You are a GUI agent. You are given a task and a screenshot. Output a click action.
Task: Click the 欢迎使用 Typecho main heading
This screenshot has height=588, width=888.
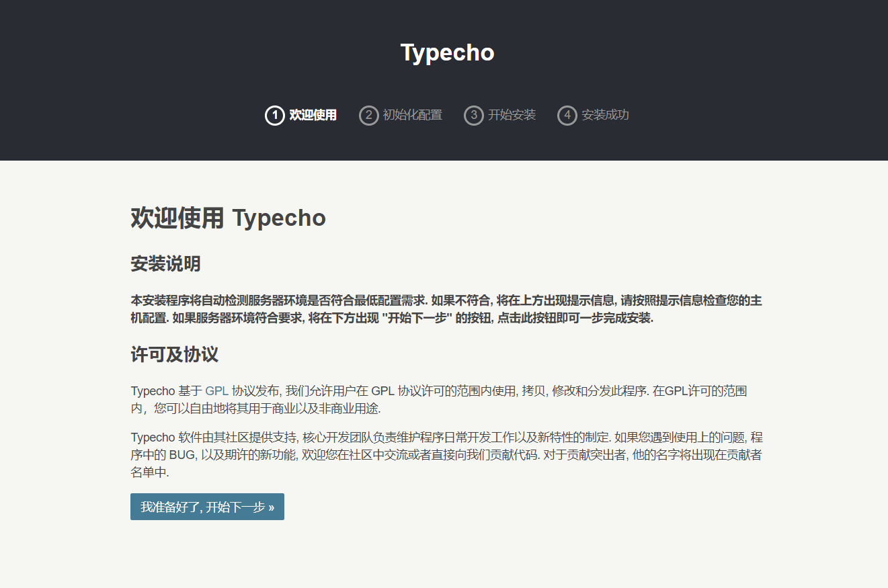[228, 218]
